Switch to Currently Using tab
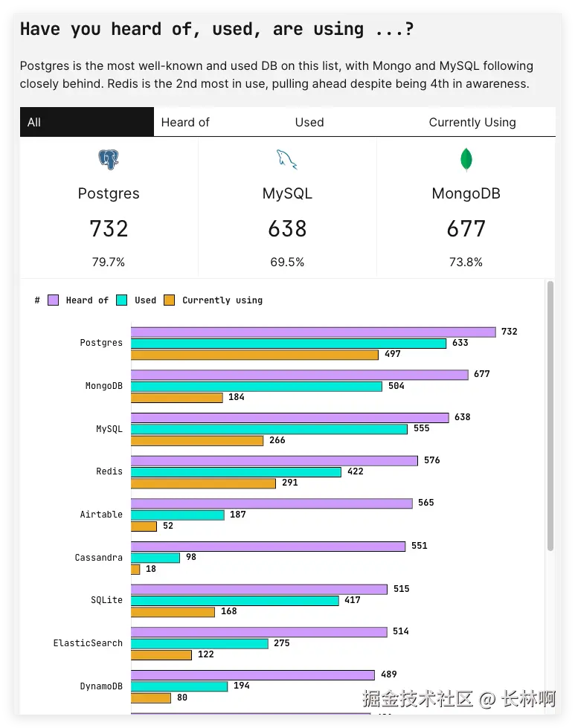Image resolution: width=575 pixels, height=728 pixels. click(472, 122)
